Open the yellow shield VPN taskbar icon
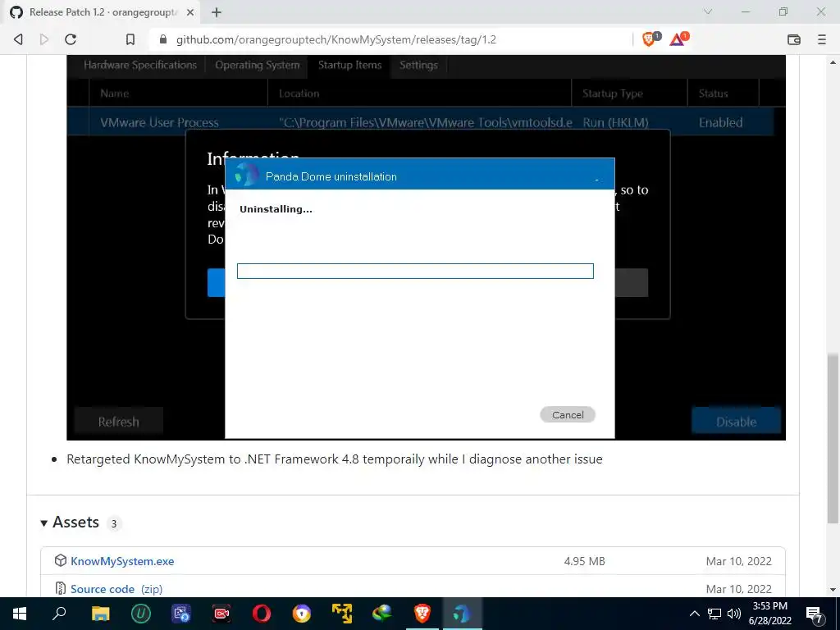840x630 pixels. 302,614
